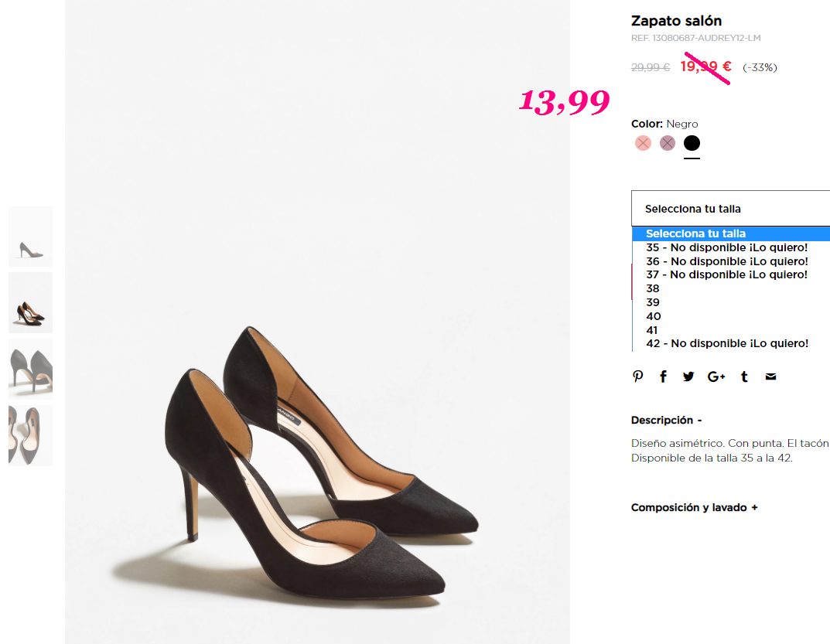Share via the Google Plus icon
This screenshot has width=830, height=644.
[716, 377]
